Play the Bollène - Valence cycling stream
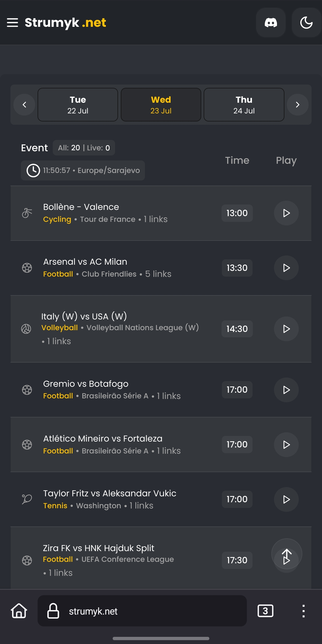This screenshot has width=322, height=644. (286, 213)
